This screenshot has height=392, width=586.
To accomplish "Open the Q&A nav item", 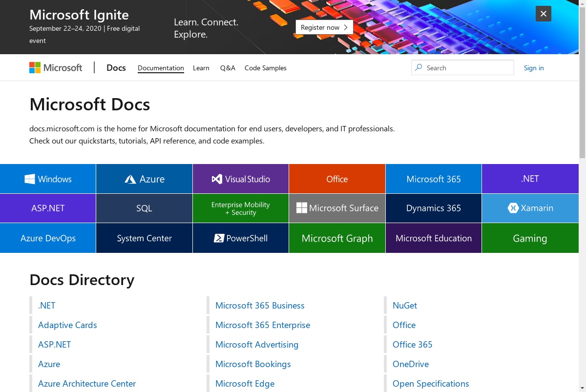I will (228, 68).
